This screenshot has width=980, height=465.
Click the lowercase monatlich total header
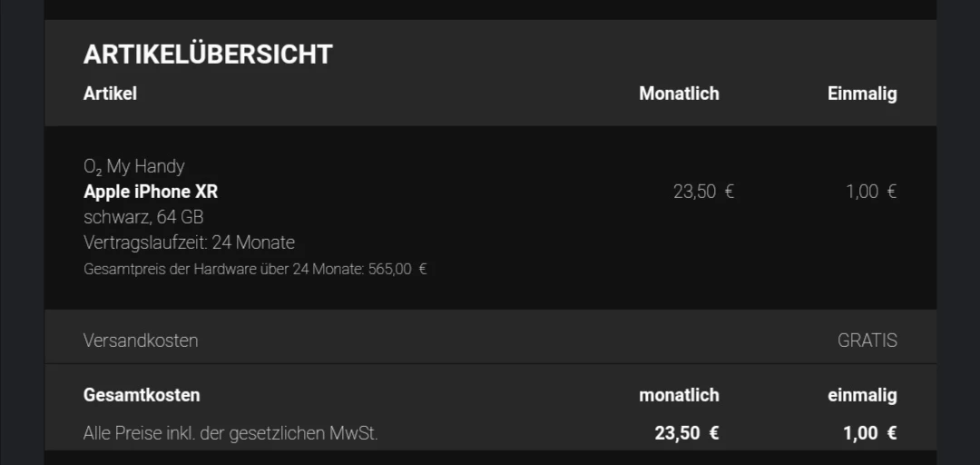pyautogui.click(x=679, y=396)
